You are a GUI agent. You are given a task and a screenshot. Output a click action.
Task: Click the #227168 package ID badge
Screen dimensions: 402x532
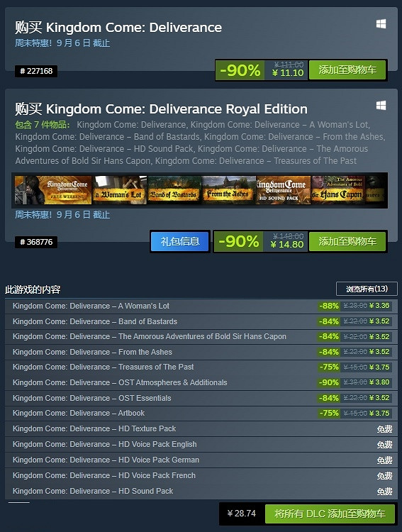(36, 71)
